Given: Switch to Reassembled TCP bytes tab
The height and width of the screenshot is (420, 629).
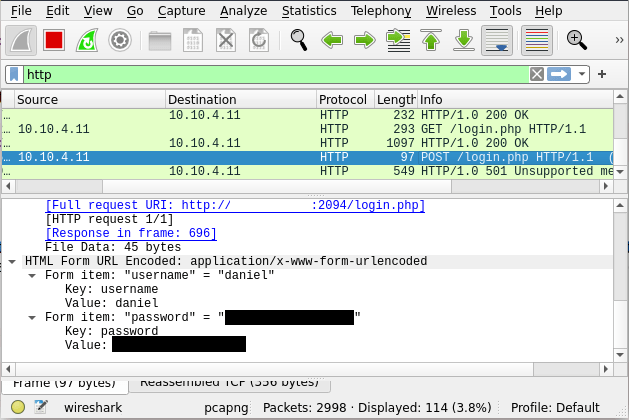Looking at the screenshot, I should [229, 384].
